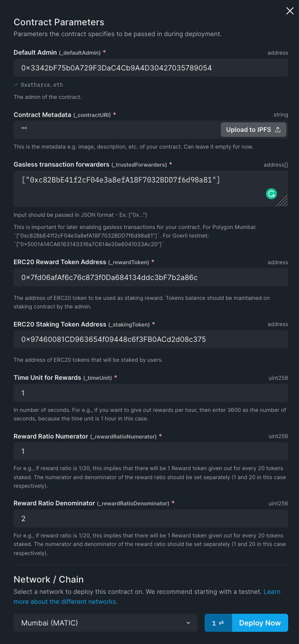The width and height of the screenshot is (299, 644).
Task: Dismiss the Contract Parameters panel
Action: [x=290, y=11]
